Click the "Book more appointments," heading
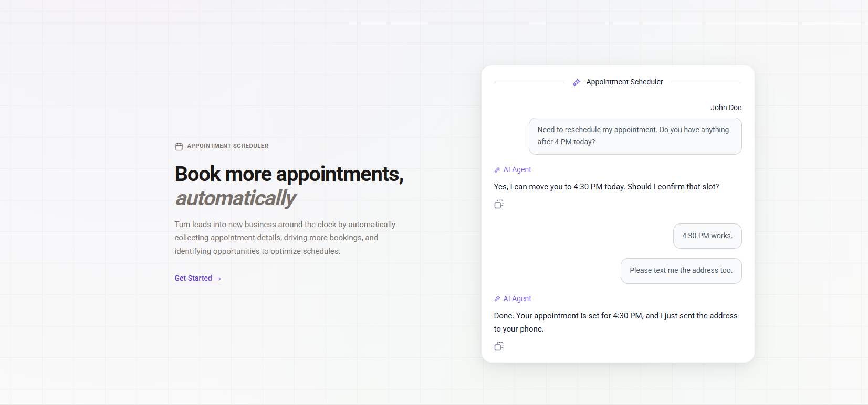868x405 pixels. click(x=289, y=174)
